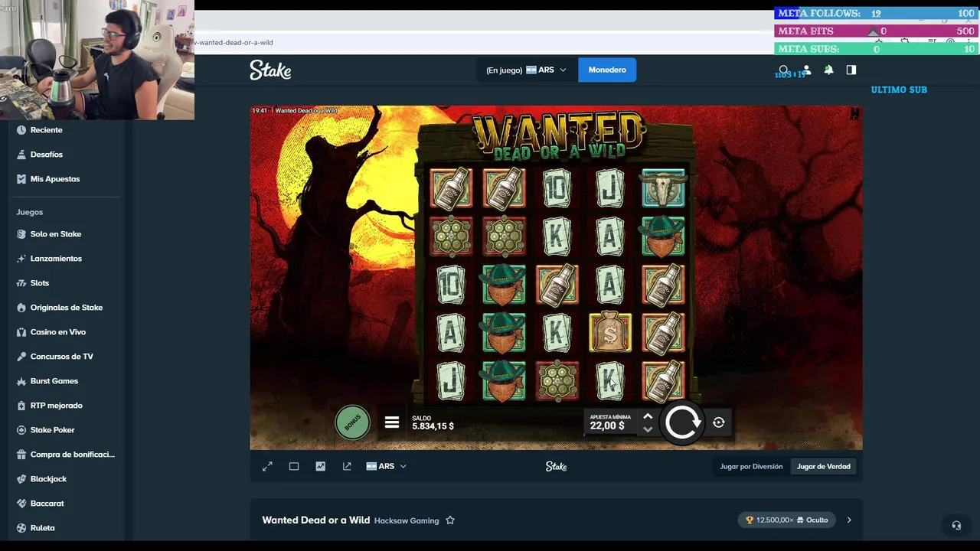Click the money bag symbol on the reels

pyautogui.click(x=610, y=333)
